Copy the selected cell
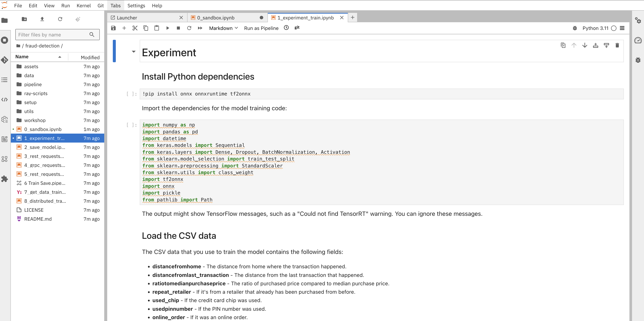 pyautogui.click(x=146, y=28)
